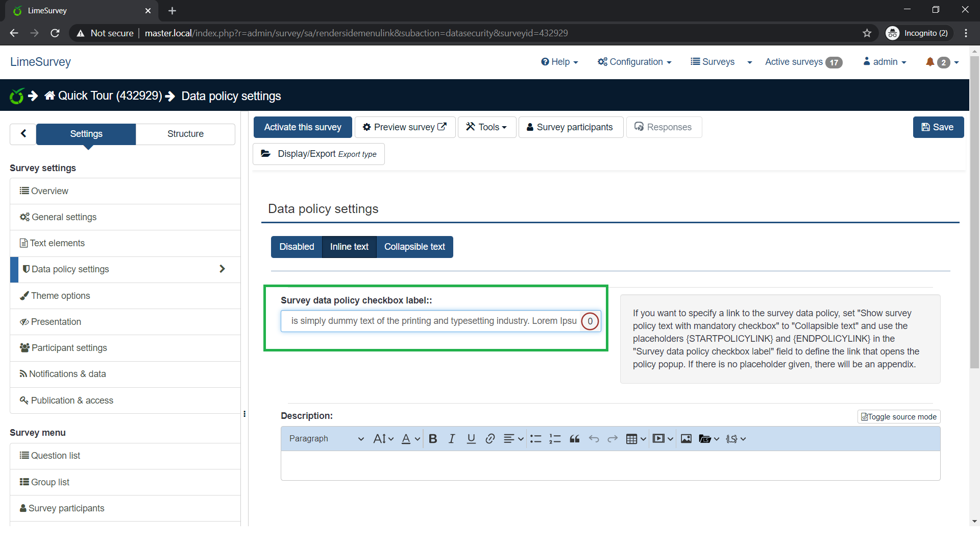Click the Bold formatting icon
This screenshot has width=980, height=541.
433,439
